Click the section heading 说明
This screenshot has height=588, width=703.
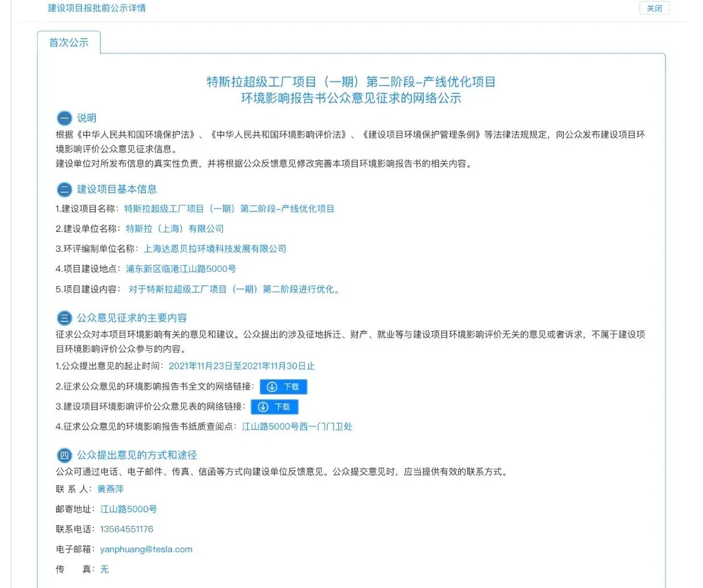[87, 118]
